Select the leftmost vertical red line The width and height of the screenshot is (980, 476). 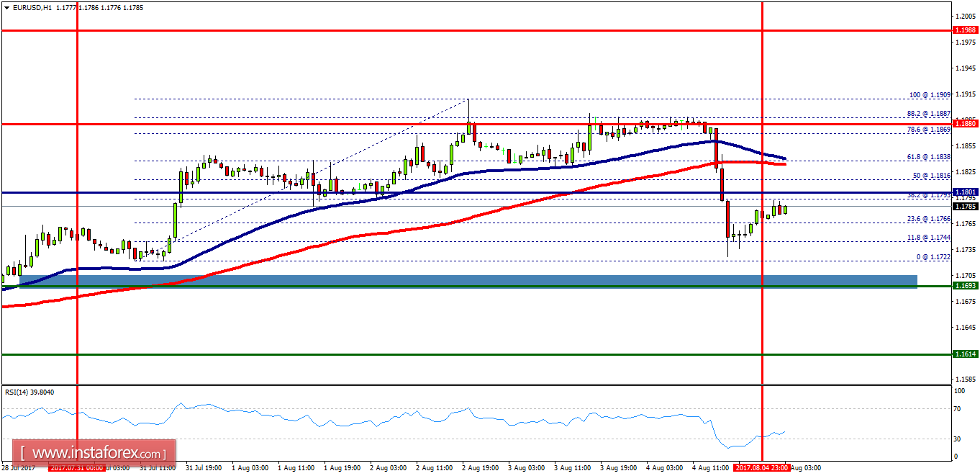[x=77, y=216]
